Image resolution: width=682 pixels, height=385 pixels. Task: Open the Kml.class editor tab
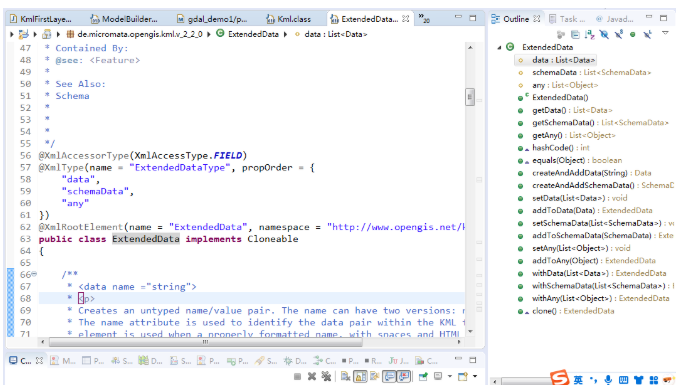click(289, 19)
